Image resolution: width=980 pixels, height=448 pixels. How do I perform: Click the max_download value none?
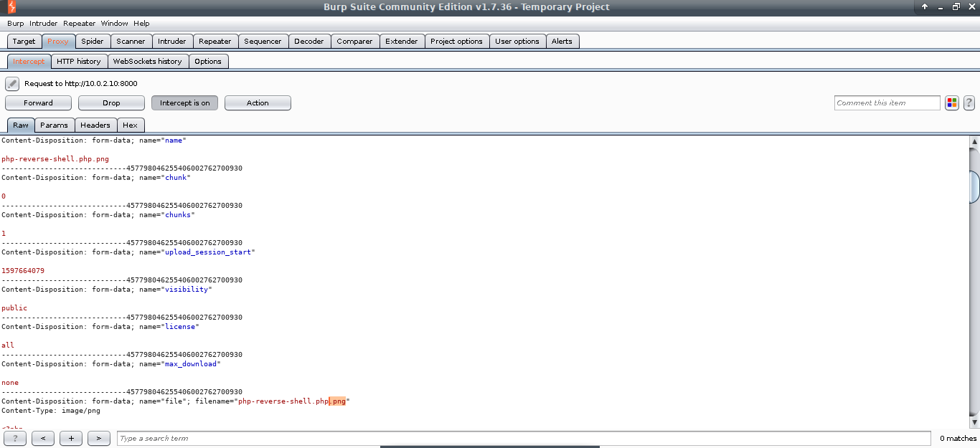(x=10, y=383)
